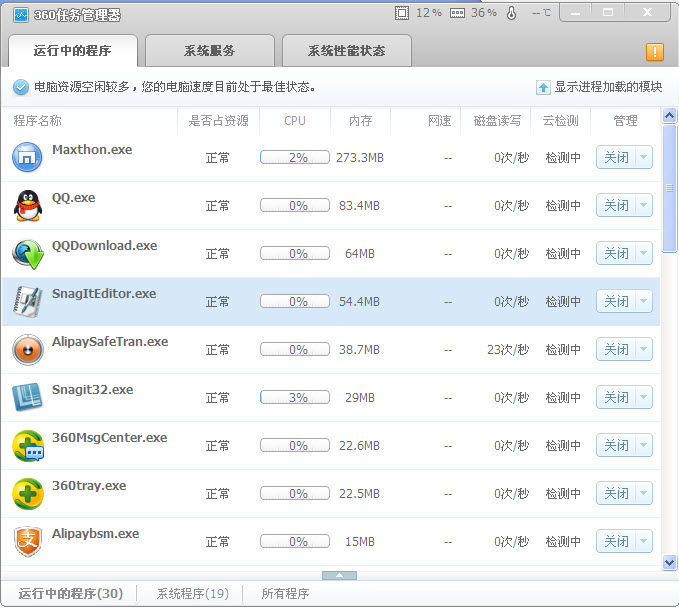The height and width of the screenshot is (609, 679).
Task: Click the SnagItEditor.exe notebook icon
Action: coord(27,301)
